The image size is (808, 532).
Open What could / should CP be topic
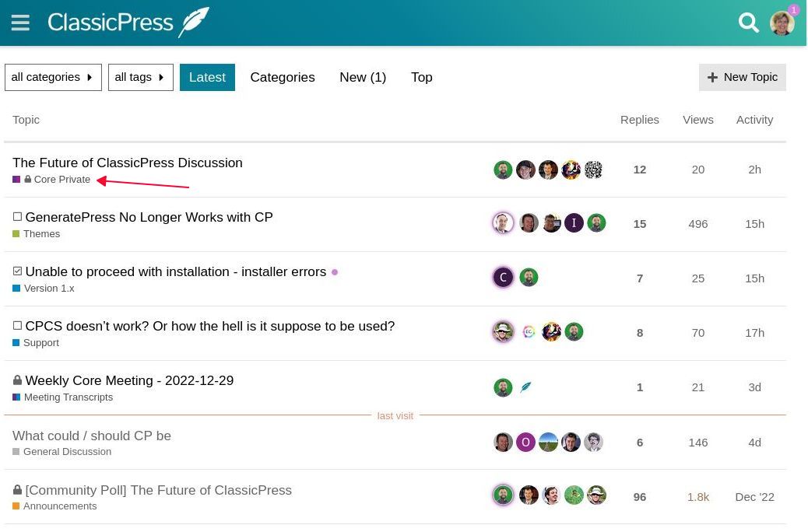click(x=92, y=436)
